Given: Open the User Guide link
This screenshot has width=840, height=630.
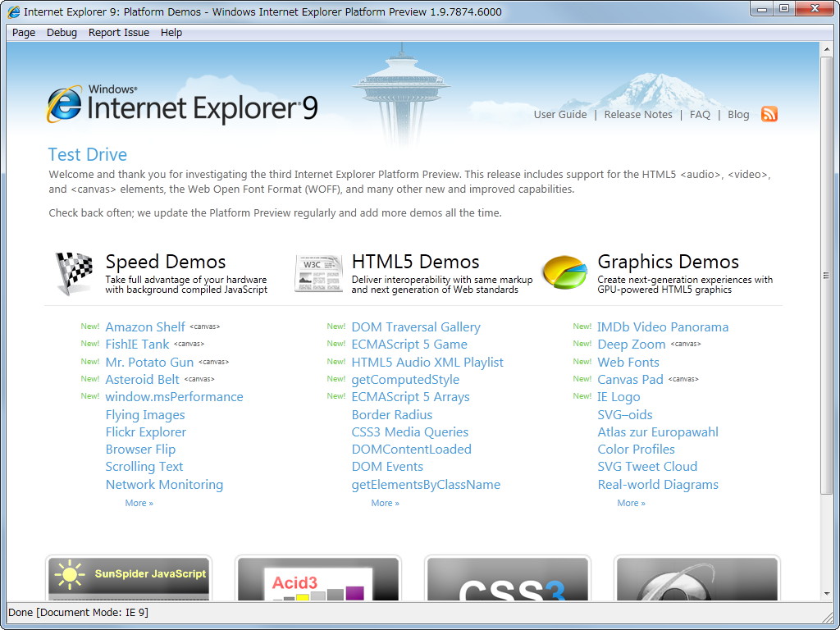Looking at the screenshot, I should (560, 114).
